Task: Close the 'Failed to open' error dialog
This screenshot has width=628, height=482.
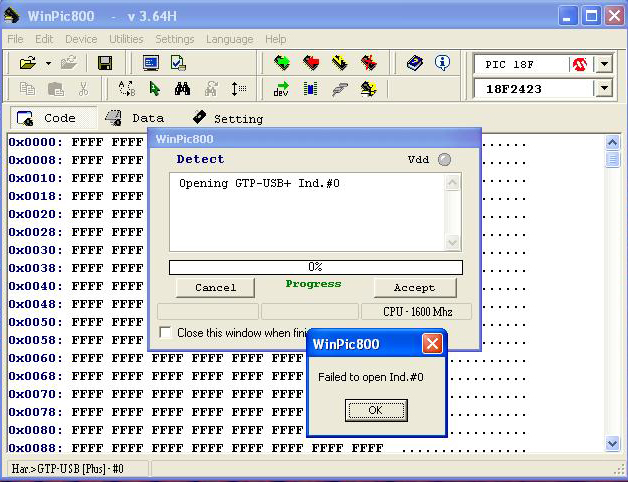Action: (432, 344)
